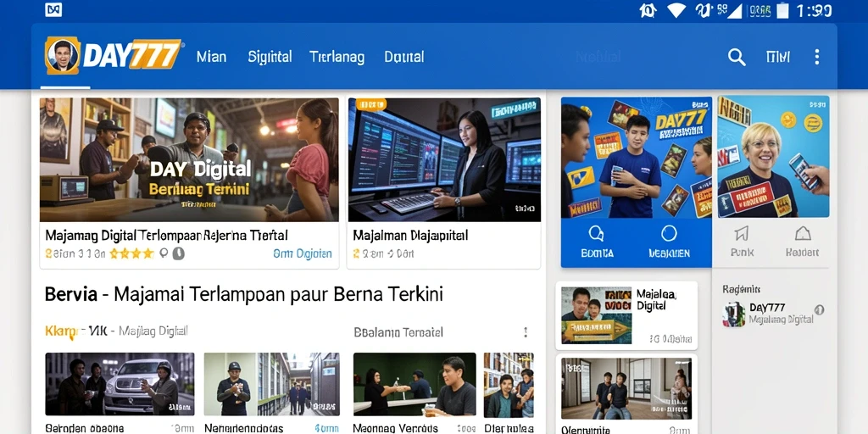Image resolution: width=868 pixels, height=434 pixels.
Task: Click the Bbalamn Teraatel label
Action: [x=398, y=332]
